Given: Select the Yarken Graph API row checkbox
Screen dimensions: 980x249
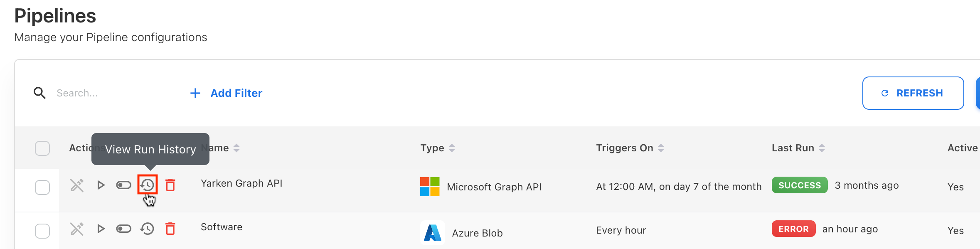Looking at the screenshot, I should 42,187.
